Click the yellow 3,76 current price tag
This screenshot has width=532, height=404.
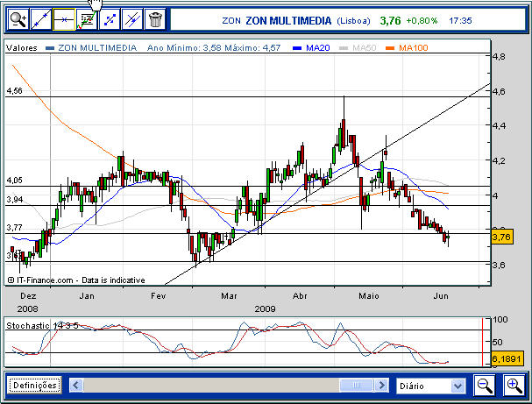click(501, 237)
